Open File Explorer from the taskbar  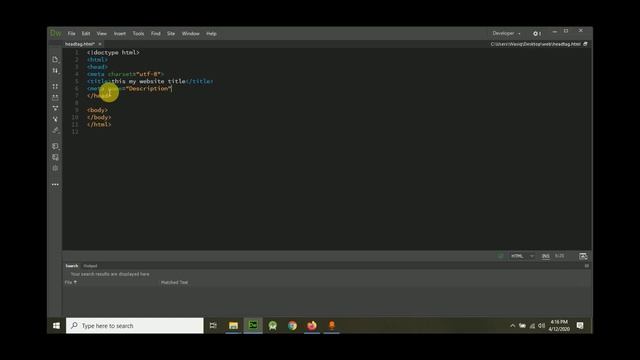(233, 326)
